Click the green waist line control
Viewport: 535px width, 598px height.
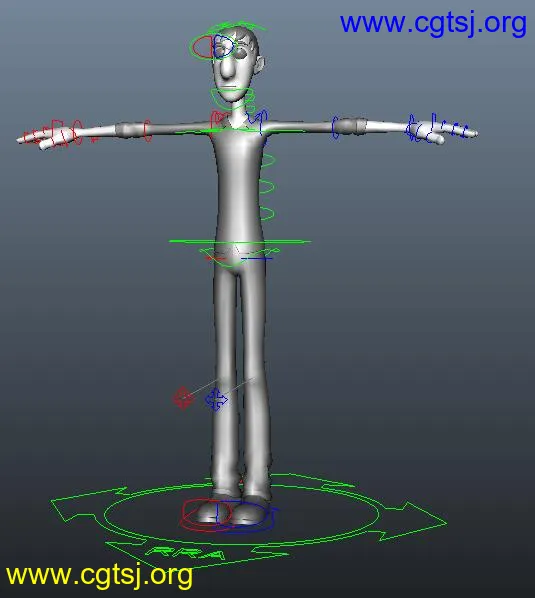coord(240,241)
